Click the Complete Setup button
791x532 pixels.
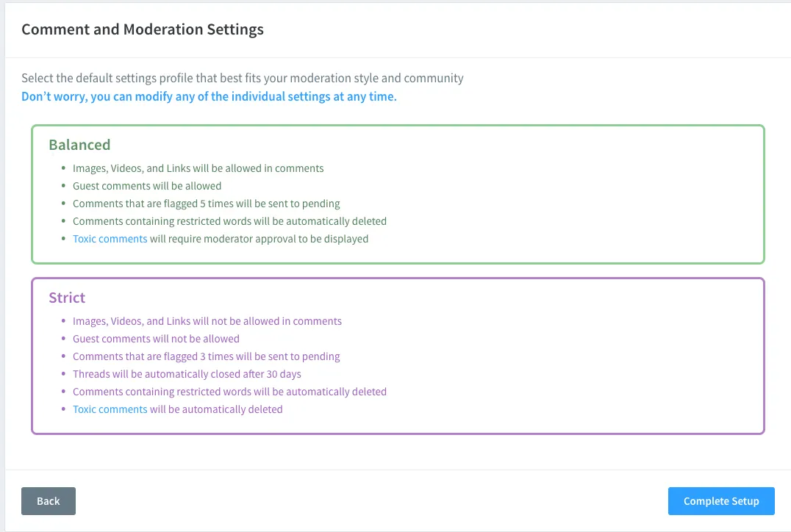coord(720,501)
